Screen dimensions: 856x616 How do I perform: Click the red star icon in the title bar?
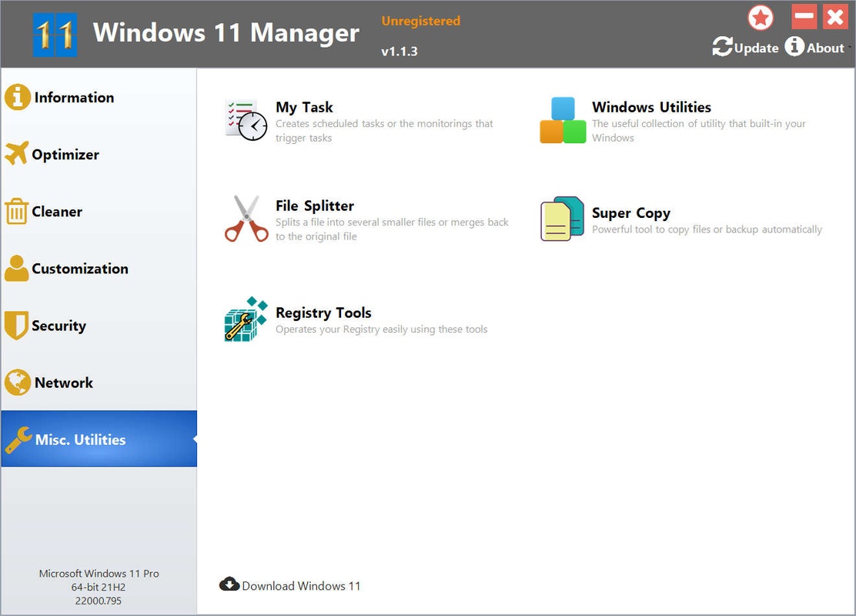click(x=761, y=18)
